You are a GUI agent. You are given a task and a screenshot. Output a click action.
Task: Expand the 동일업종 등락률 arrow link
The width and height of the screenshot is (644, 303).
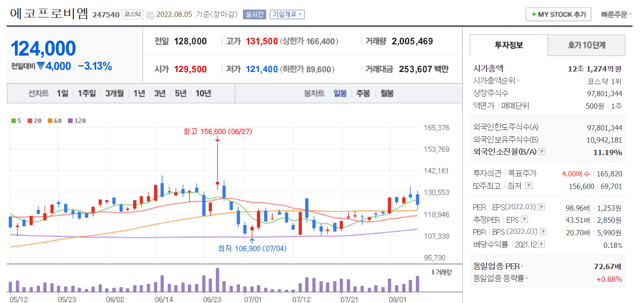526,278
